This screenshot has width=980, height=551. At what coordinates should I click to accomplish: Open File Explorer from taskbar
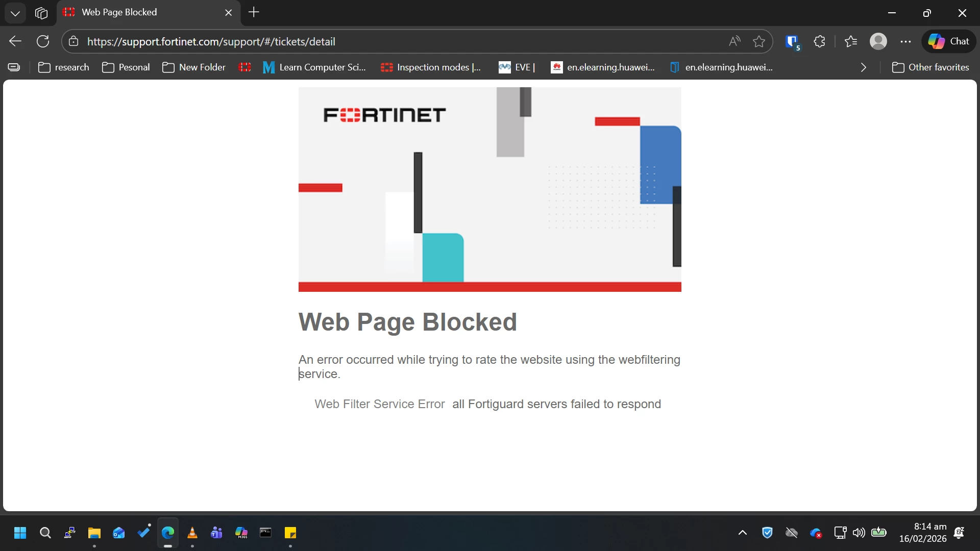(x=94, y=533)
